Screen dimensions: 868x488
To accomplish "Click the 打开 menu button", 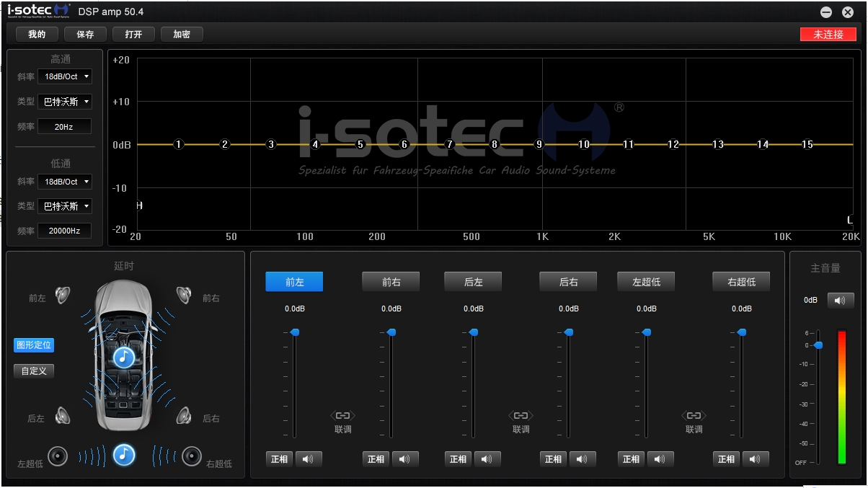I will (x=133, y=34).
